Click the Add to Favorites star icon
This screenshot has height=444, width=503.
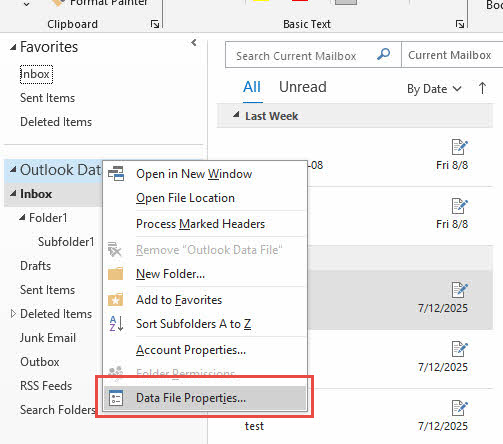115,300
